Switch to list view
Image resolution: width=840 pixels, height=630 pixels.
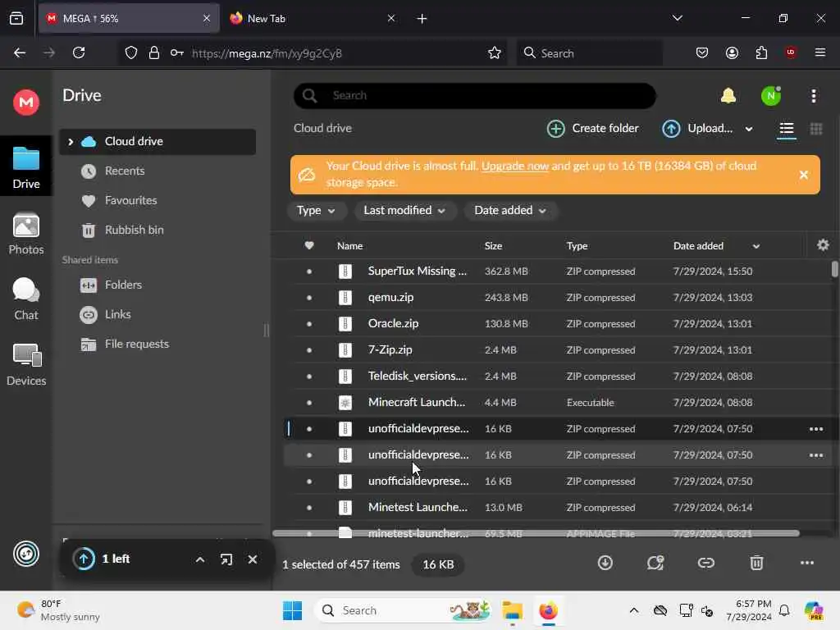[x=786, y=129]
